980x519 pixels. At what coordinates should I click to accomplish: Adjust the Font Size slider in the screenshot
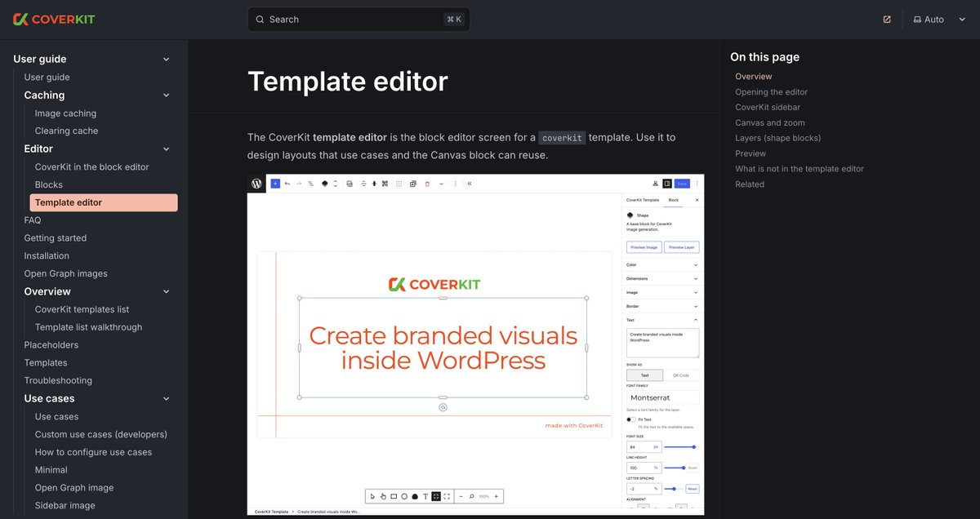pyautogui.click(x=681, y=447)
